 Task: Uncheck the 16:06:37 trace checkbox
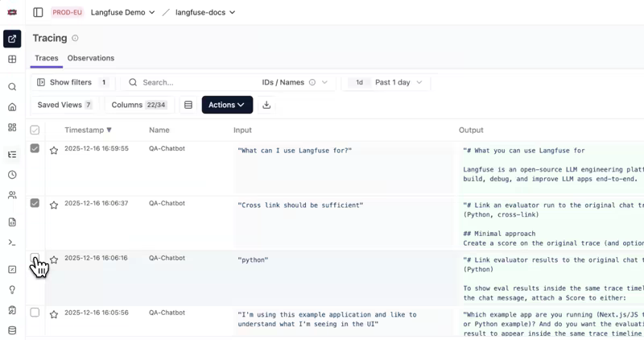pos(35,203)
